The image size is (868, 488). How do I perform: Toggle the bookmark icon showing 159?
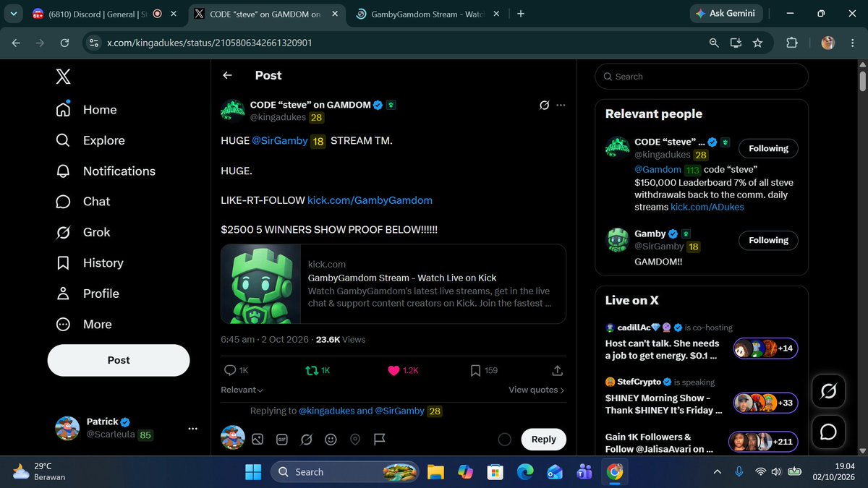click(484, 370)
